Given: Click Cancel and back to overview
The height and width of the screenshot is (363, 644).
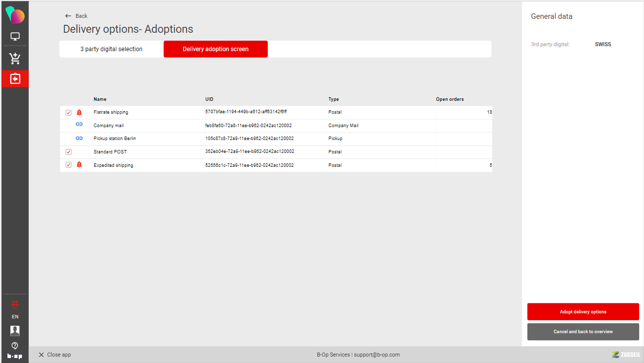Looking at the screenshot, I should (583, 332).
